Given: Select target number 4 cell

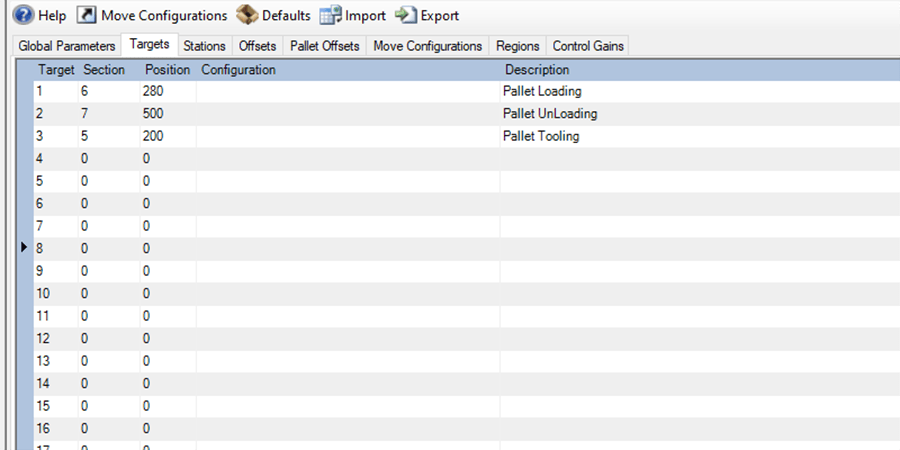Looking at the screenshot, I should click(56, 158).
